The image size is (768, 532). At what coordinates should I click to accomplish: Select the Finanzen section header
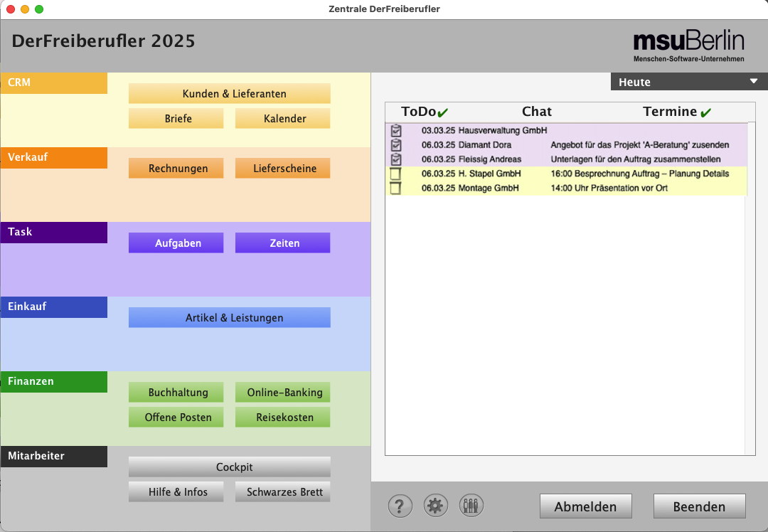pyautogui.click(x=54, y=381)
